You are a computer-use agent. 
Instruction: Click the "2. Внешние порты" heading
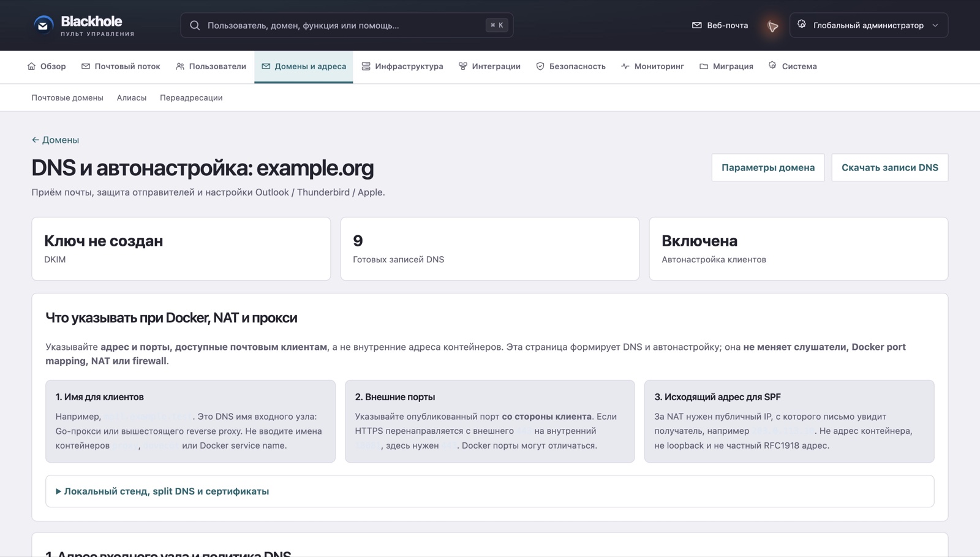(394, 396)
